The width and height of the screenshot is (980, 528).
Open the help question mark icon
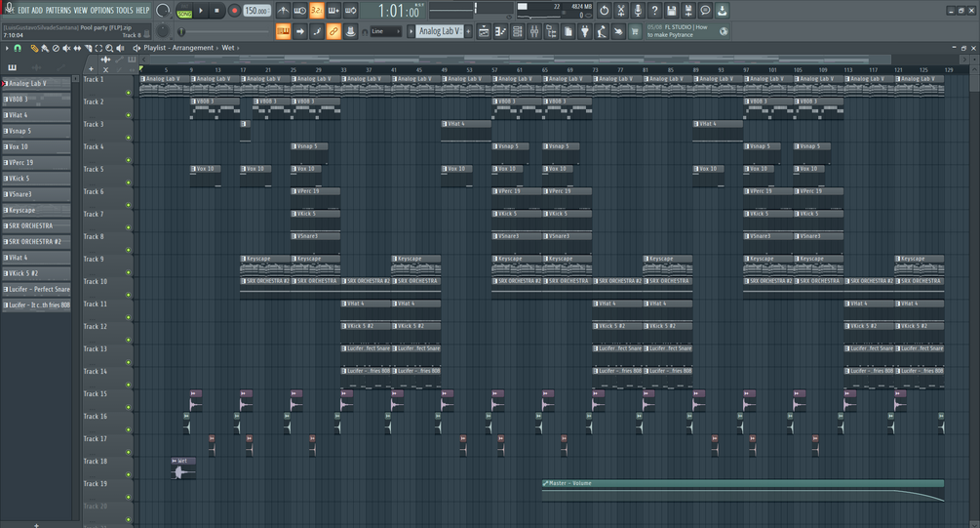(x=654, y=11)
